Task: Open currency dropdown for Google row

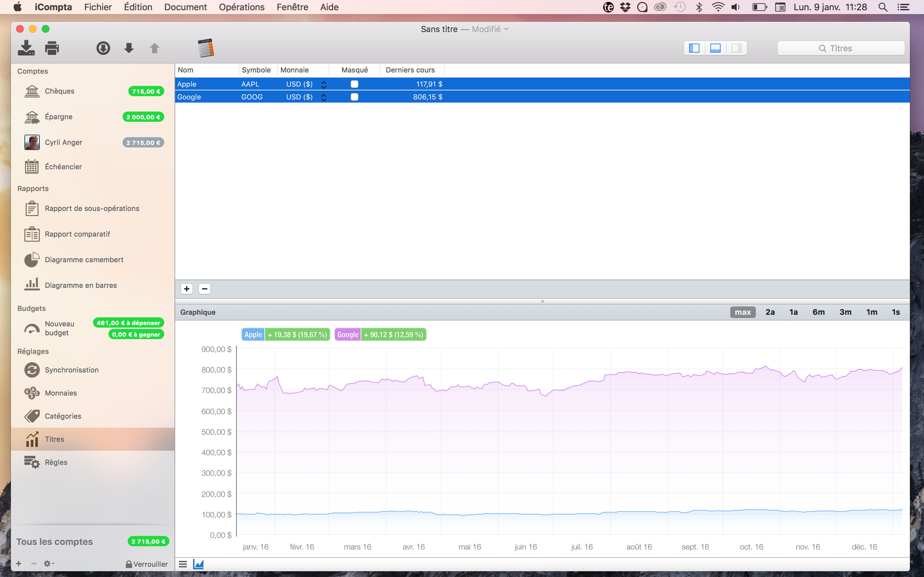Action: pos(323,97)
